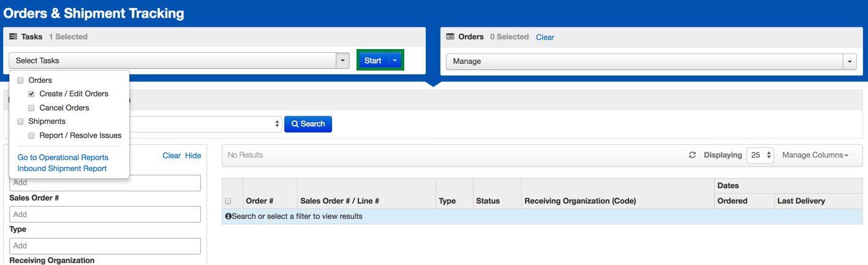Open the Start button dropdown arrow
This screenshot has height=265, width=868.
click(396, 61)
